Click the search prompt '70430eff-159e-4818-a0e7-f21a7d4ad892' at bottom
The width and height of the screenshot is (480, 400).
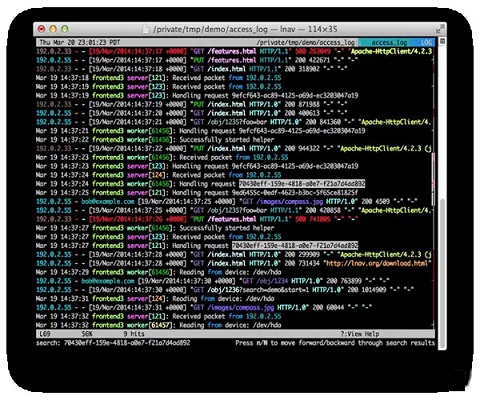pos(127,343)
